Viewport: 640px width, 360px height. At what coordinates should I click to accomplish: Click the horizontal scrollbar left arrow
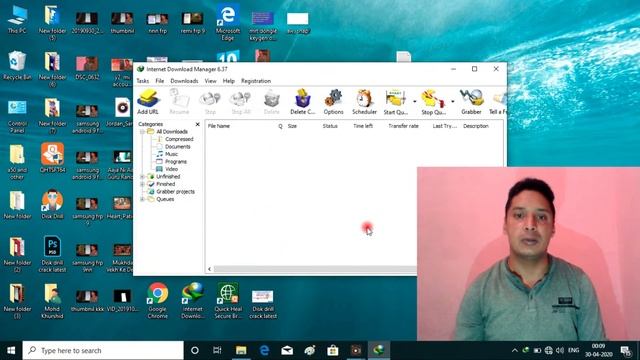[x=209, y=269]
